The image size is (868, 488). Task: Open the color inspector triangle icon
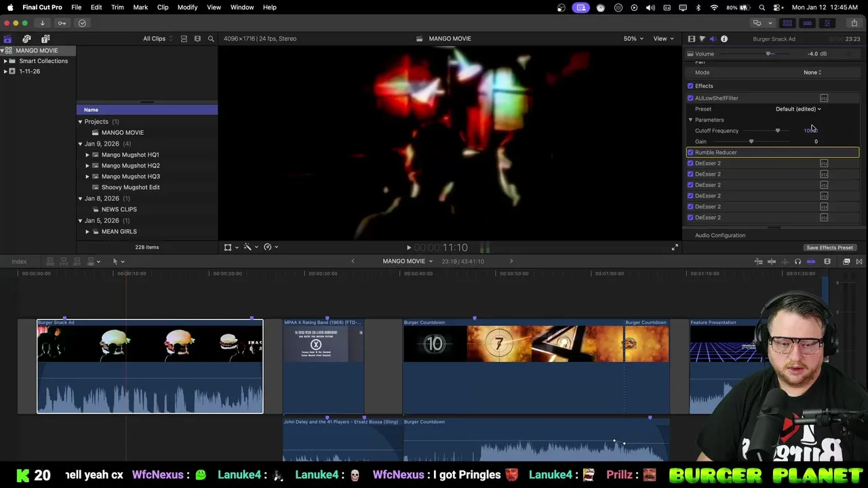[702, 39]
